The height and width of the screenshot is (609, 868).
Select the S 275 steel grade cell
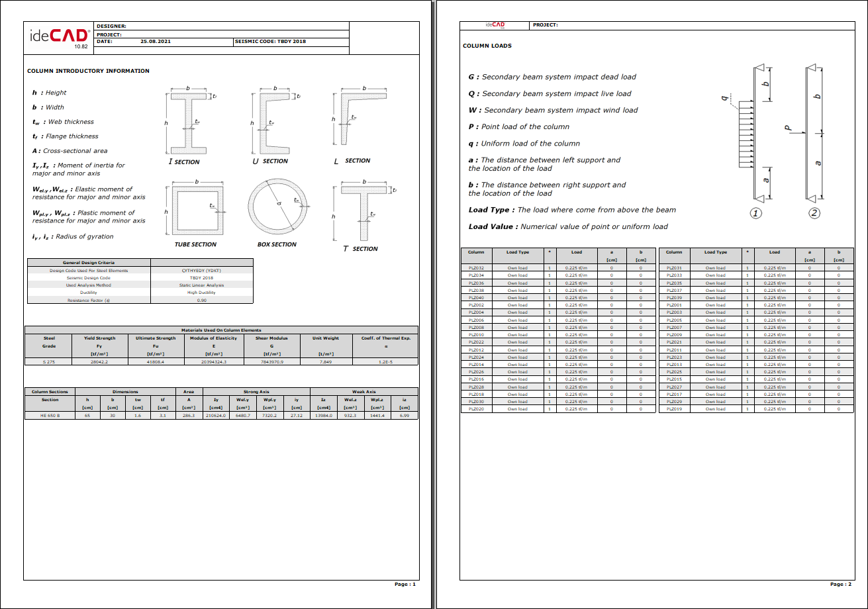(50, 362)
